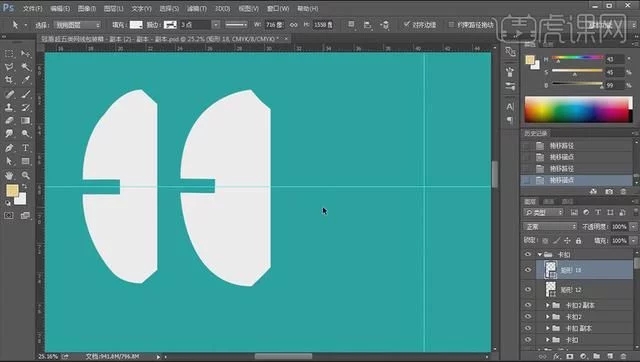This screenshot has height=362, width=640.
Task: Hide the 卡扣 副本 group
Action: tap(528, 328)
